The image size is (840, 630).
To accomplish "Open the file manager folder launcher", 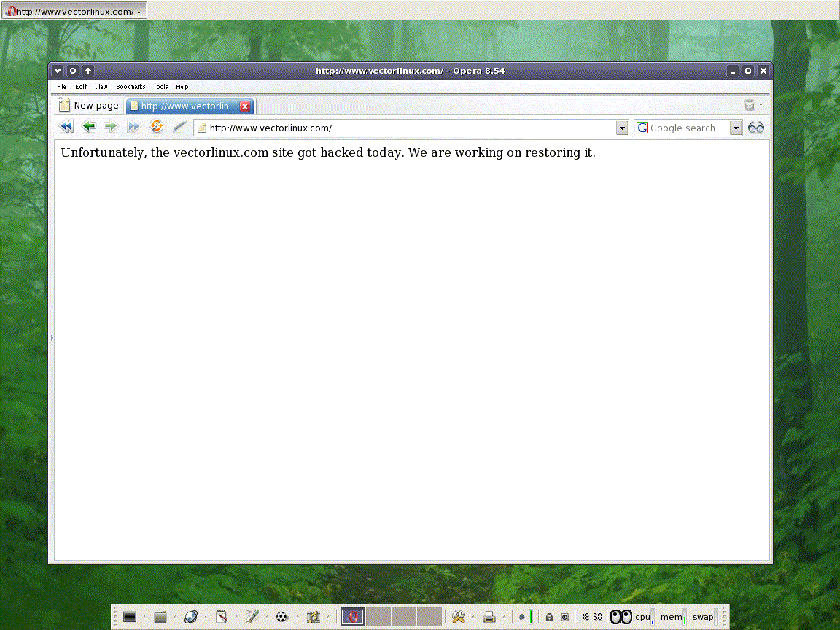I will pyautogui.click(x=160, y=617).
